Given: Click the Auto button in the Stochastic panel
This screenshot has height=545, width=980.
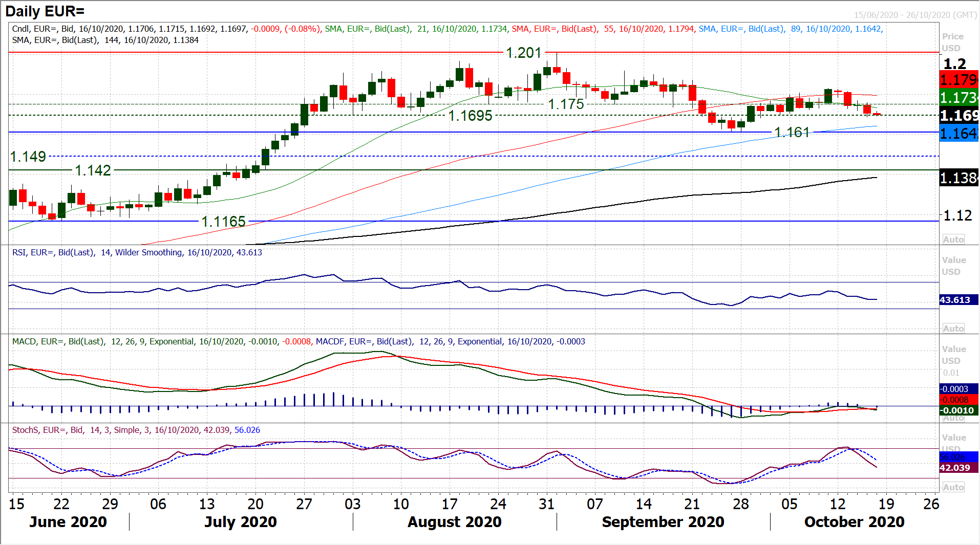Looking at the screenshot, I should (x=953, y=487).
